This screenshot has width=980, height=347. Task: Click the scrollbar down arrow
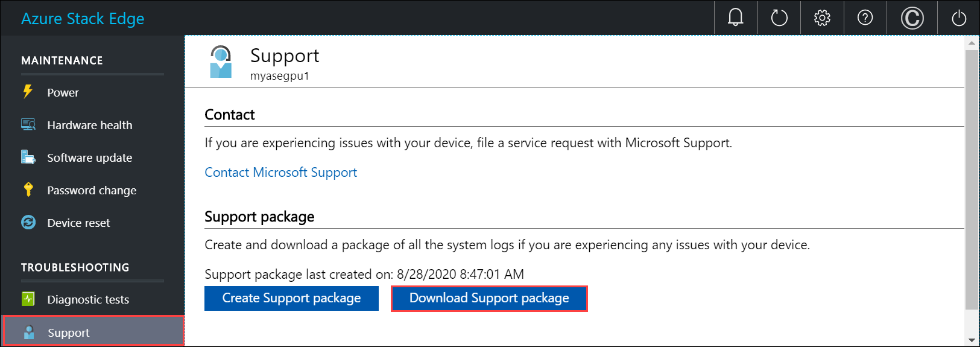coord(972,340)
